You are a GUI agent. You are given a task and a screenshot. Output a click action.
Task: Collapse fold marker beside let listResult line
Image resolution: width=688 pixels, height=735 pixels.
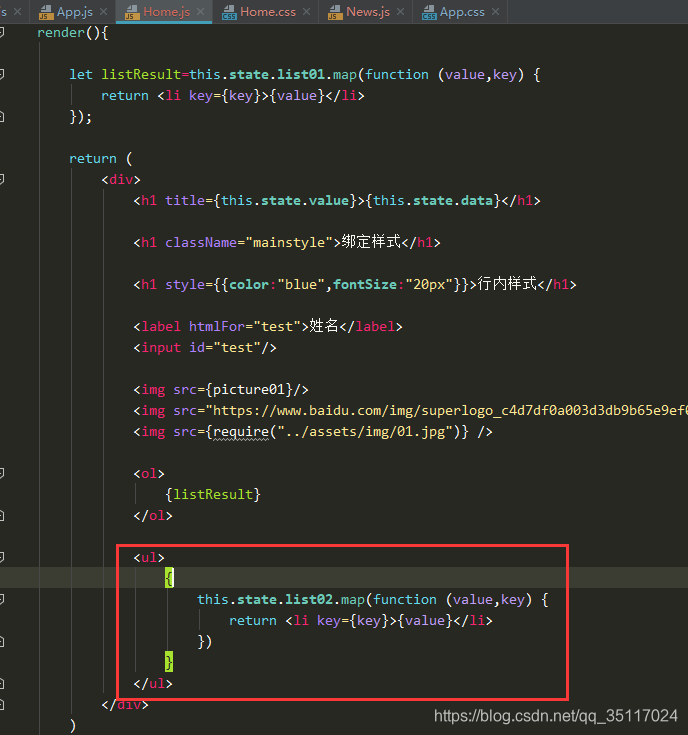[x=2, y=74]
